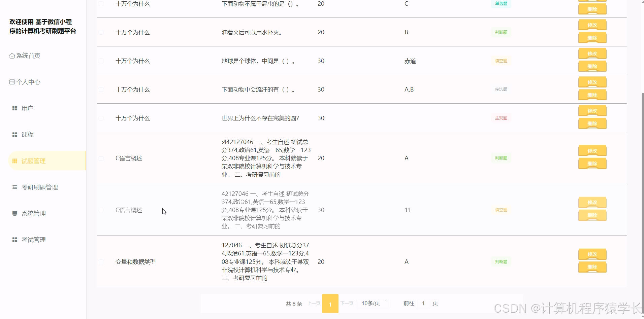Go to 下一页 in pagination
The height and width of the screenshot is (319, 644).
tap(347, 304)
